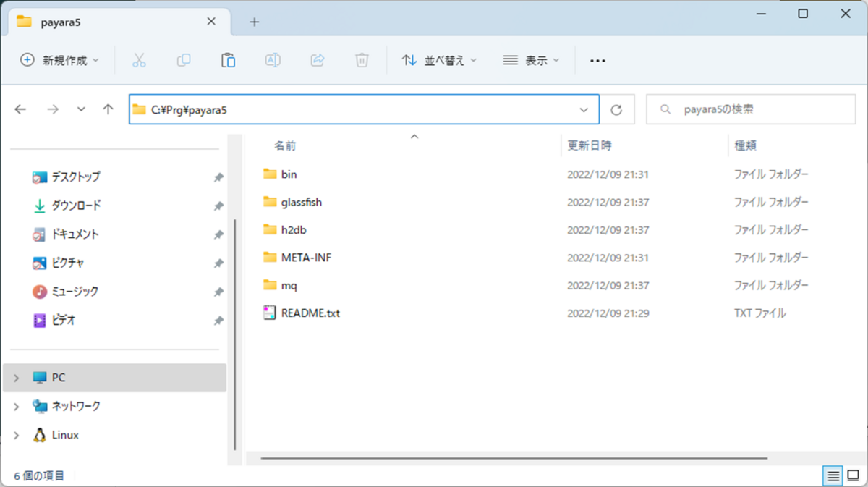868x487 pixels.
Task: Open ピクチャ in the sidebar
Action: point(68,263)
